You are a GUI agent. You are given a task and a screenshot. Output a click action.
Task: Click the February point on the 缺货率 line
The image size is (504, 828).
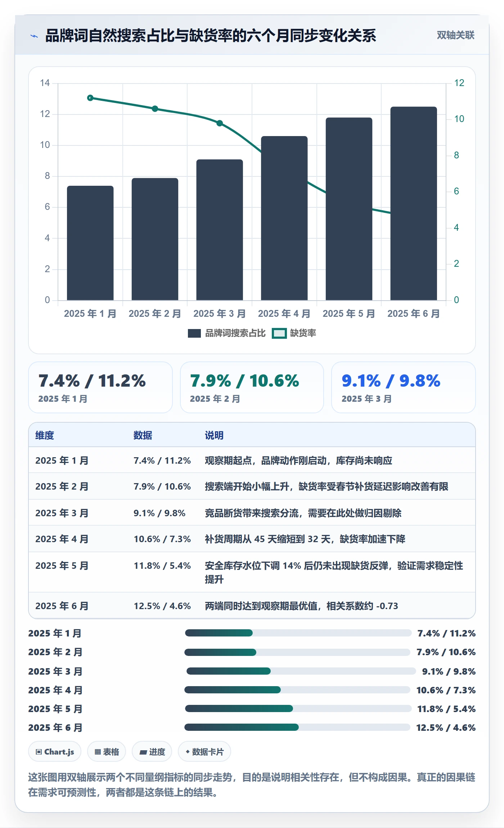[155, 109]
